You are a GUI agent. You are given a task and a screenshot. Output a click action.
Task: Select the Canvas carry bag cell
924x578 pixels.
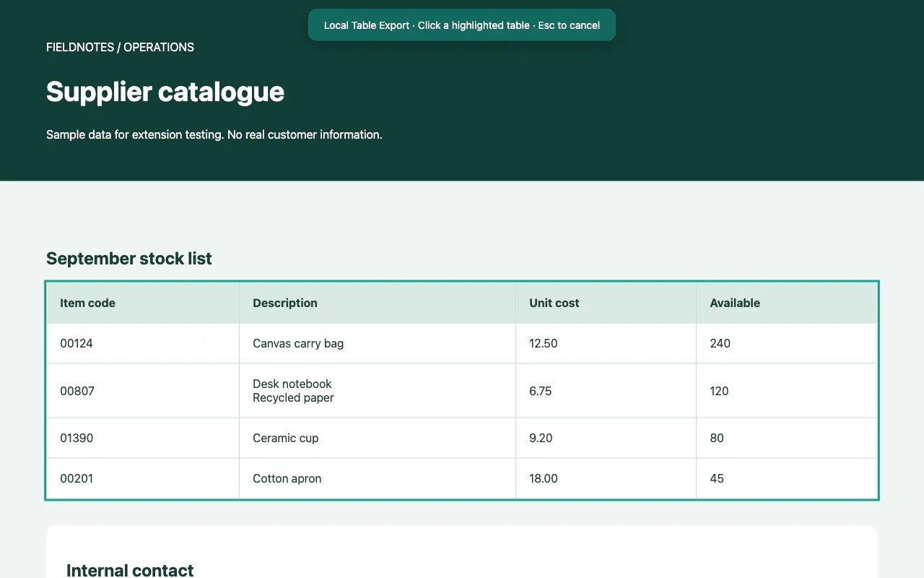point(378,343)
